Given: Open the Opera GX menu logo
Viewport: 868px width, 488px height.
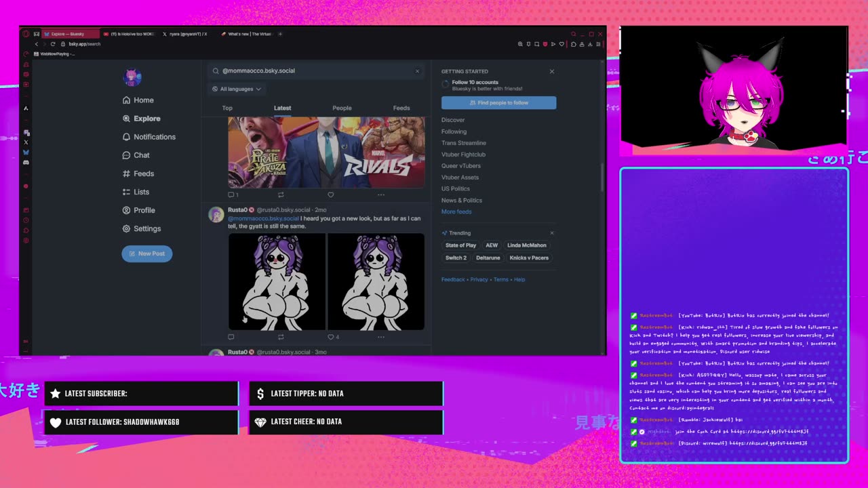Looking at the screenshot, I should [26, 34].
